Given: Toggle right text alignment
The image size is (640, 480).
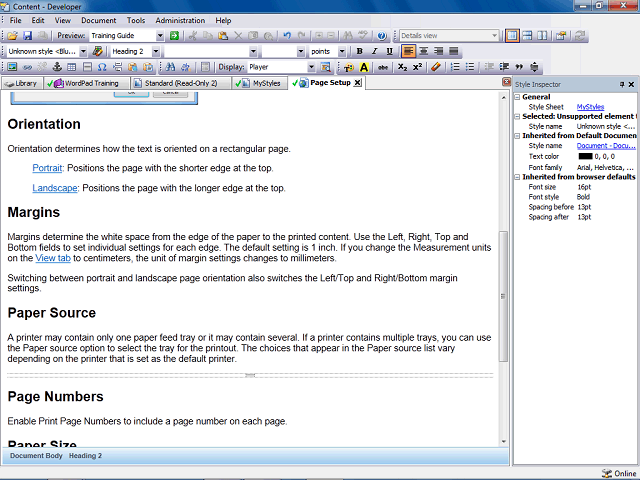Looking at the screenshot, I should click(439, 51).
